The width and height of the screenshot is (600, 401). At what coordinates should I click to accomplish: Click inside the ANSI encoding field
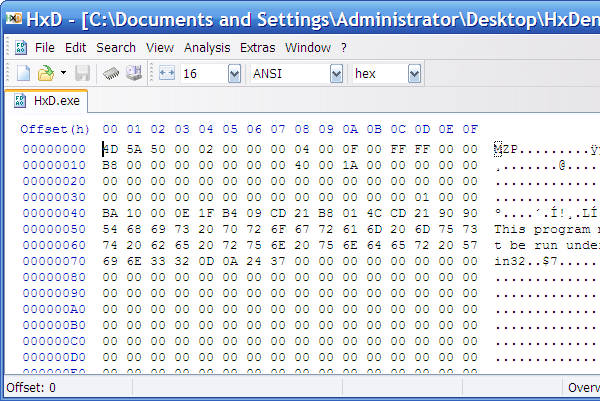pos(290,73)
